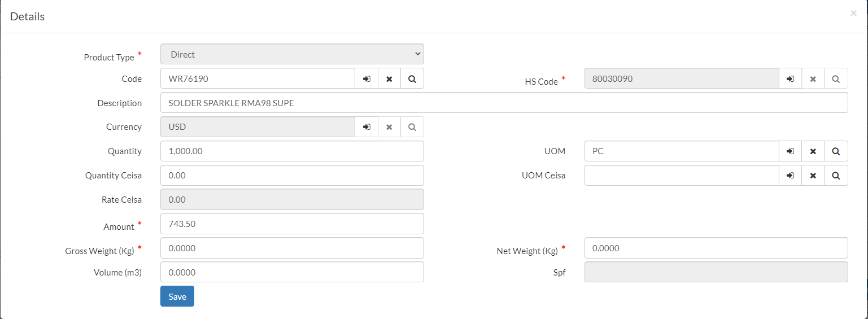Click the HS Code enter arrow icon
The image size is (868, 319).
tap(791, 79)
